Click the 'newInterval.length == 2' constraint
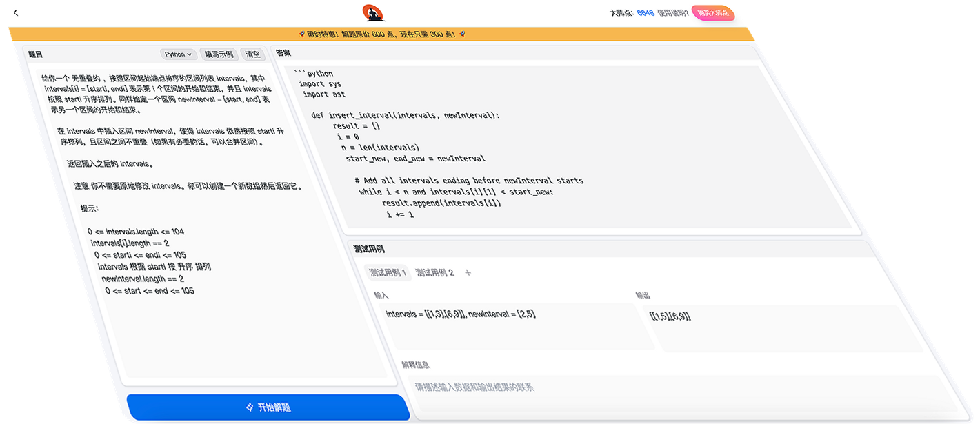Screen dimensions: 980x424 [x=143, y=279]
